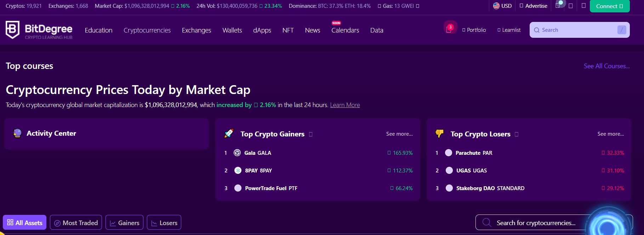Click the gas pump icon before Gas: 13 GWEI
The width and height of the screenshot is (644, 235).
[x=380, y=6]
